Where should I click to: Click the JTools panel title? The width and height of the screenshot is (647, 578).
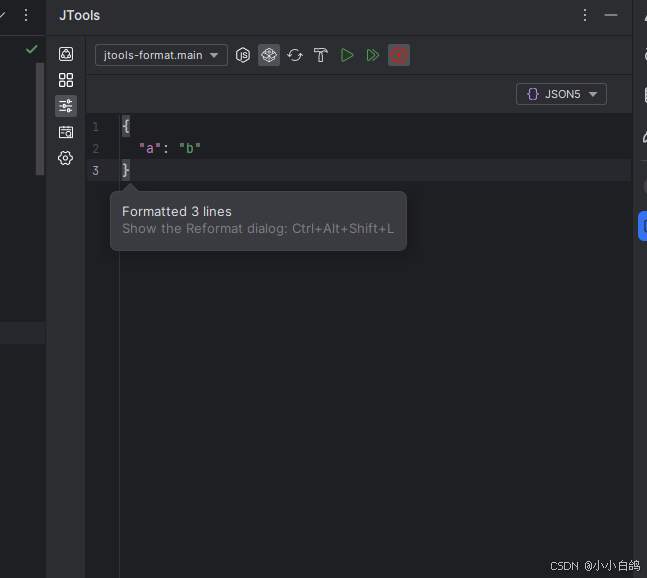tap(80, 15)
